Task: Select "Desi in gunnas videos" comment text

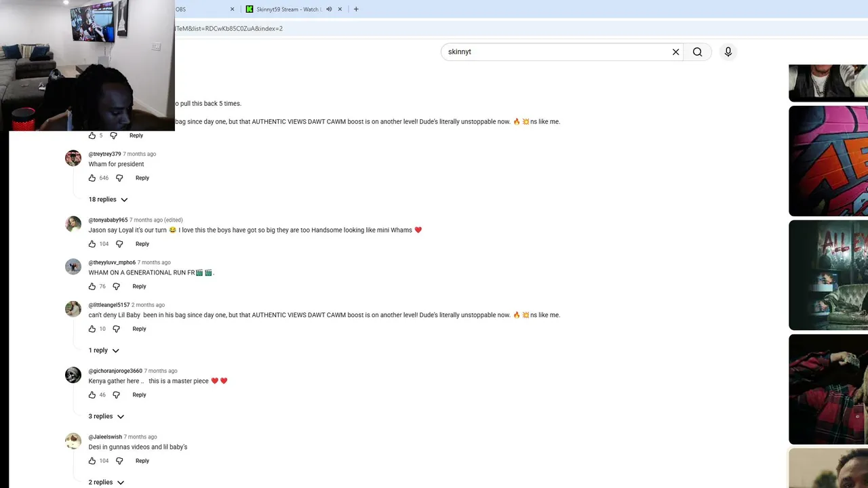Action: 138,447
